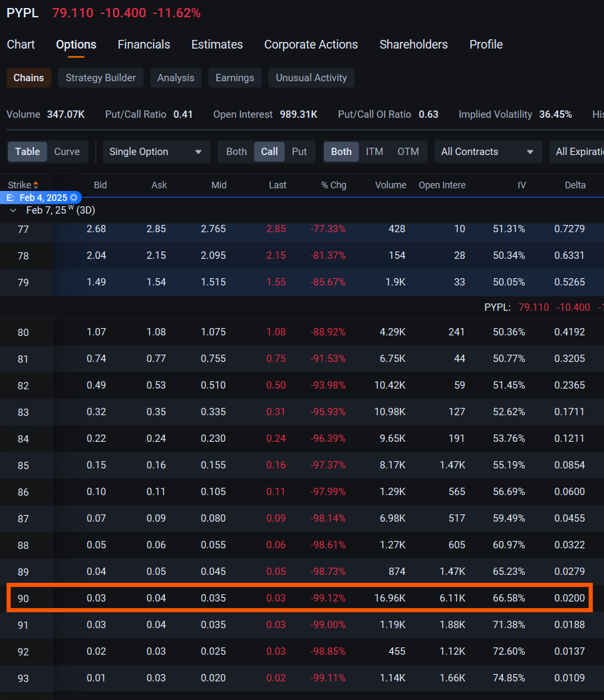Select the strike 78 row
Viewport: 604px width, 700px height.
(302, 256)
